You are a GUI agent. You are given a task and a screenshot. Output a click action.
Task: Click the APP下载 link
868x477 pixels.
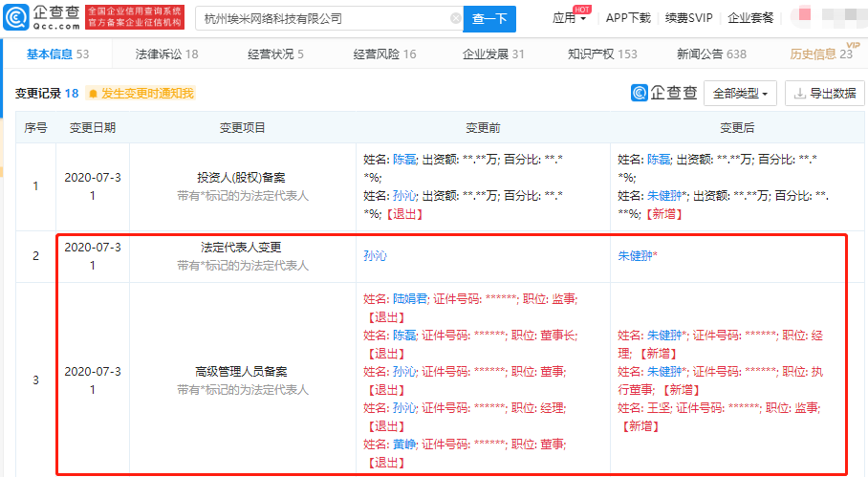pyautogui.click(x=628, y=18)
